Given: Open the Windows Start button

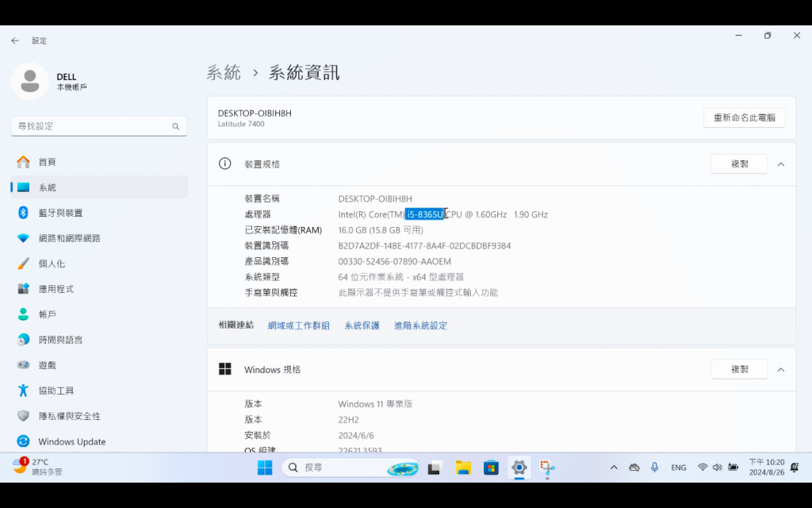Looking at the screenshot, I should click(265, 468).
